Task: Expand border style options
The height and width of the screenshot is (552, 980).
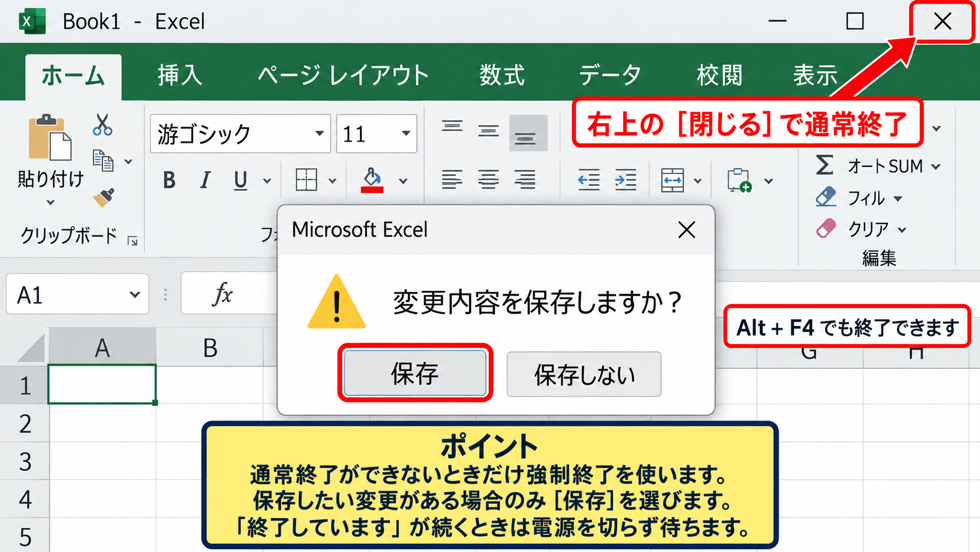Action: (x=332, y=181)
